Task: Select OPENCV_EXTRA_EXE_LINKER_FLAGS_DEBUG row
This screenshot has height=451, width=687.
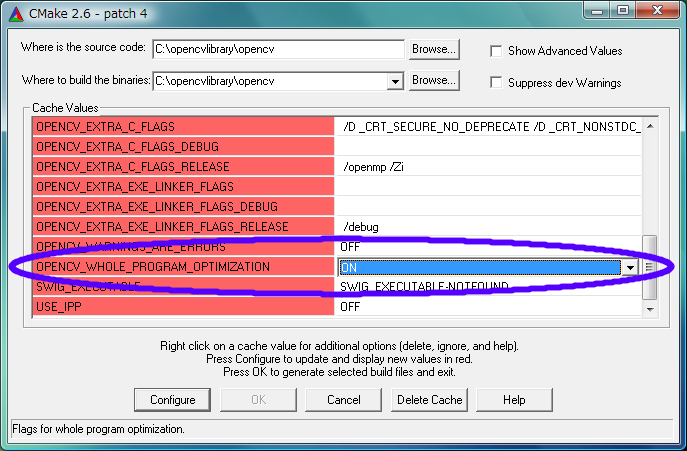Action: [x=184, y=207]
